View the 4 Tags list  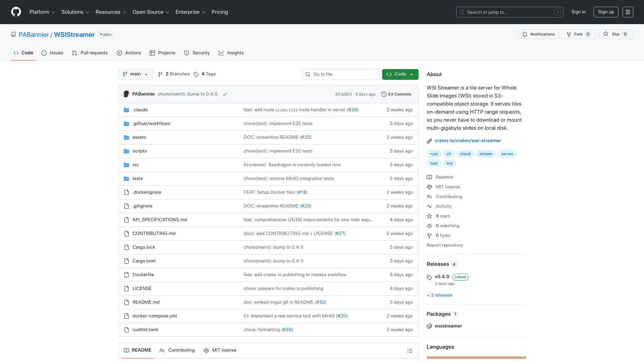[x=205, y=74]
